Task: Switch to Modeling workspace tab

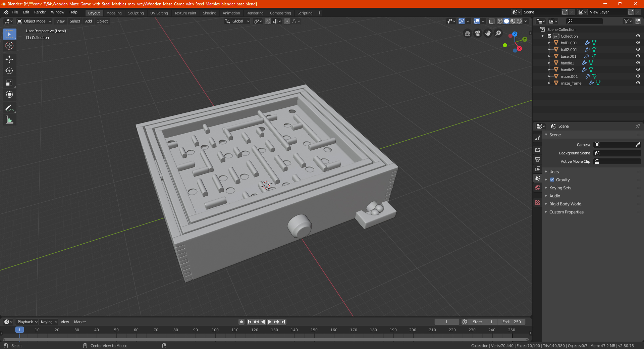Action: (x=114, y=13)
